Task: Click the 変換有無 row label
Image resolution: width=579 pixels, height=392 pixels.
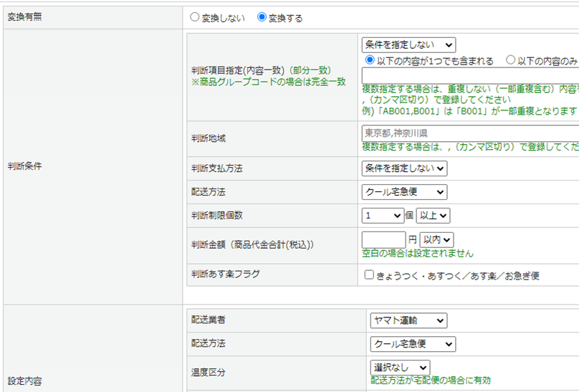Action: tap(25, 17)
